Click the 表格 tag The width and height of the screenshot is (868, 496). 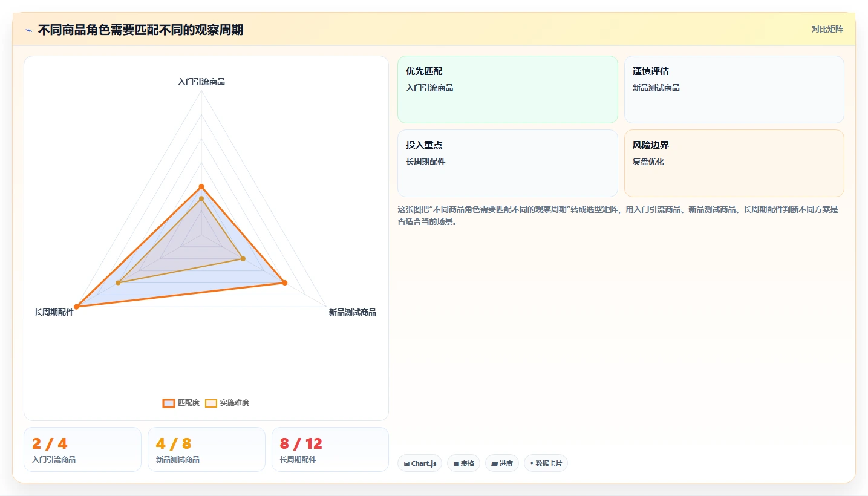(x=464, y=463)
